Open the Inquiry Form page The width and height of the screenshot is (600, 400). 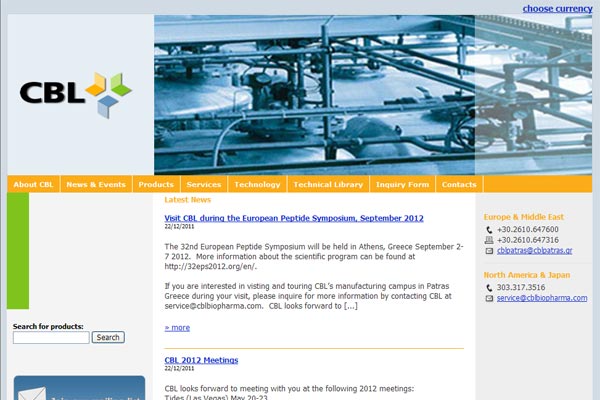[403, 184]
